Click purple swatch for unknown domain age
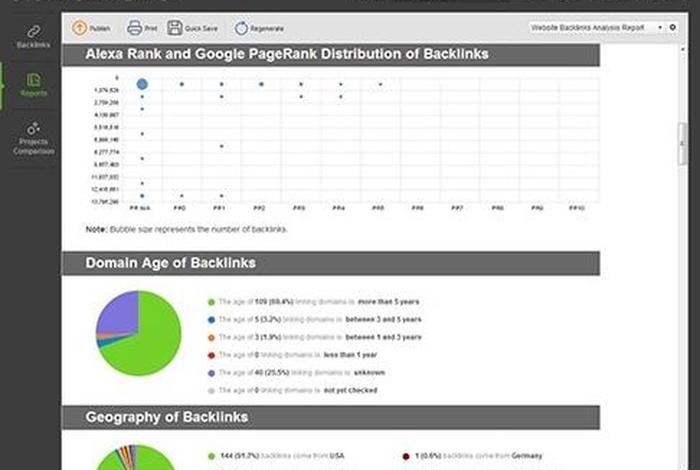Image resolution: width=700 pixels, height=470 pixels. (212, 373)
